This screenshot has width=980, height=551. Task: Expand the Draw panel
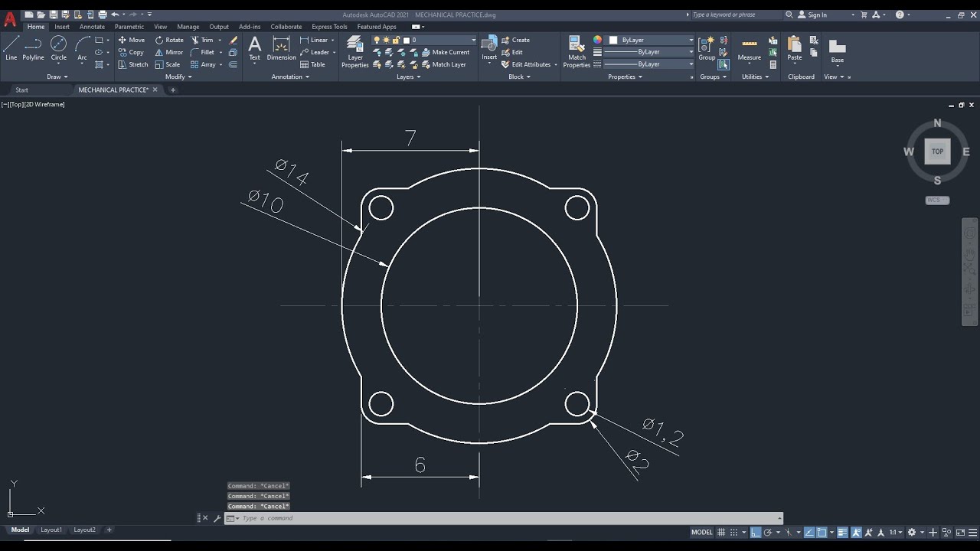pyautogui.click(x=57, y=77)
